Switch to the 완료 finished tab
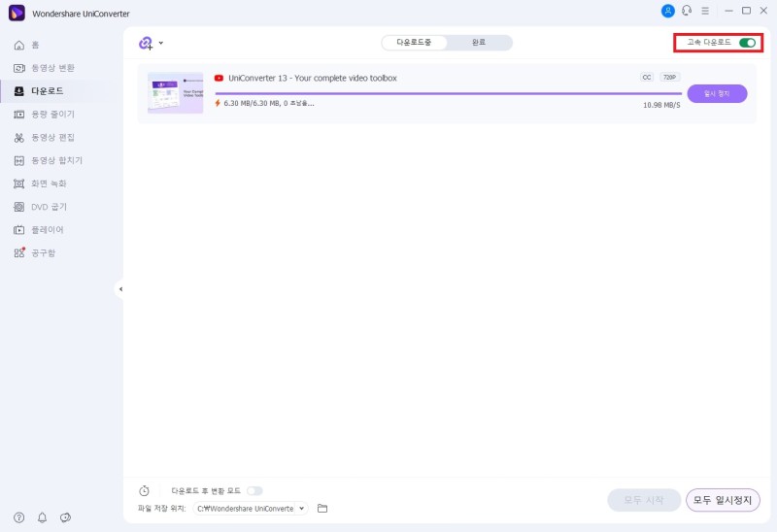The width and height of the screenshot is (777, 532). 479,43
